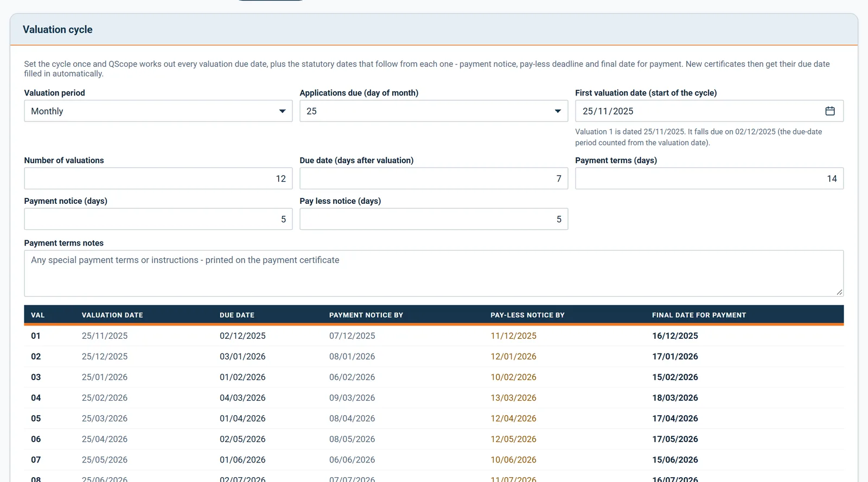Click final payment date 17/01/2026

[x=675, y=357]
